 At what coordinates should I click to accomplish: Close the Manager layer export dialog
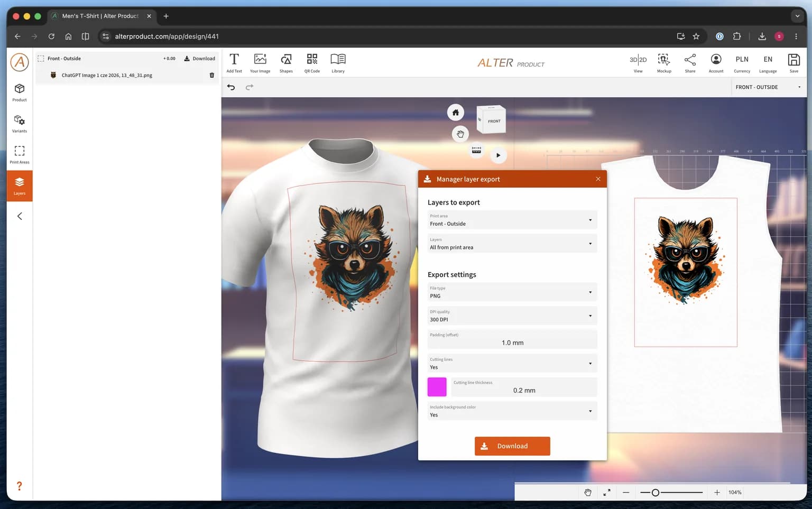(598, 179)
